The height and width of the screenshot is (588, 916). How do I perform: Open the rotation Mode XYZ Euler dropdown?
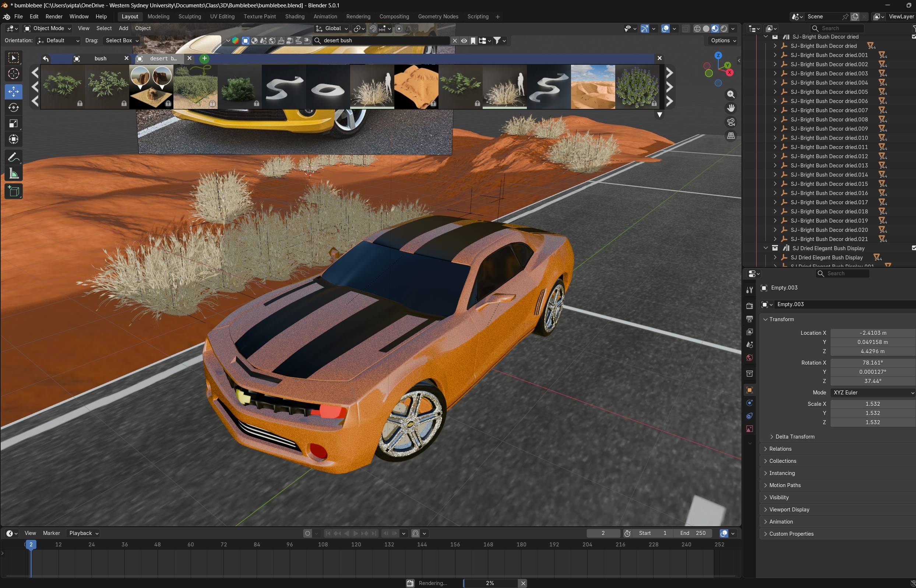click(x=873, y=393)
